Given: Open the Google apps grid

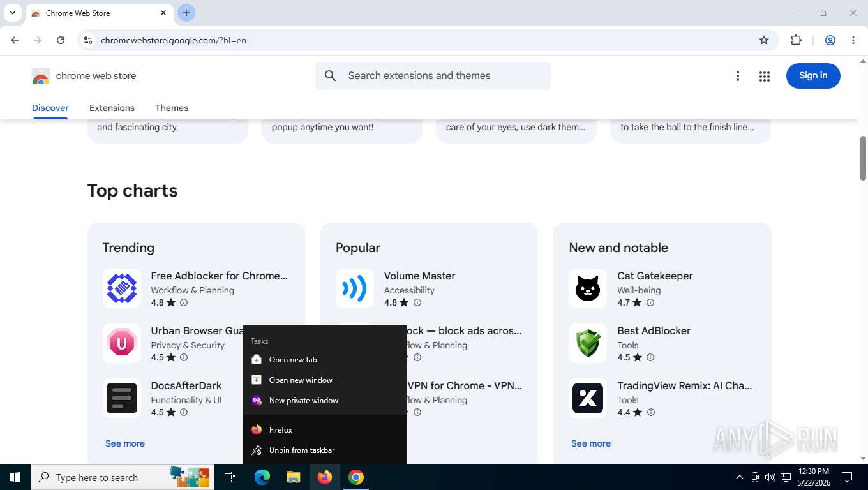Looking at the screenshot, I should point(765,76).
